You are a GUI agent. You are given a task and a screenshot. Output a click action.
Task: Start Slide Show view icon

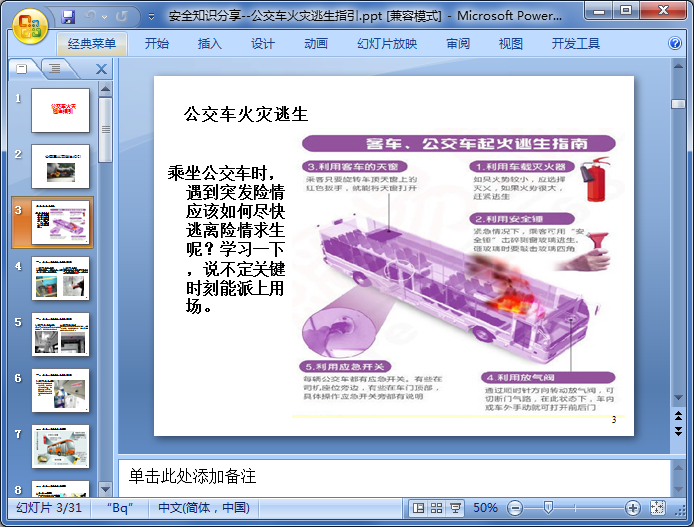(x=455, y=508)
